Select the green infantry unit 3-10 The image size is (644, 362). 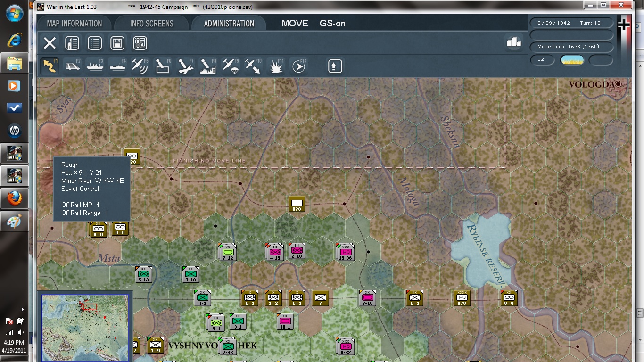point(190,275)
